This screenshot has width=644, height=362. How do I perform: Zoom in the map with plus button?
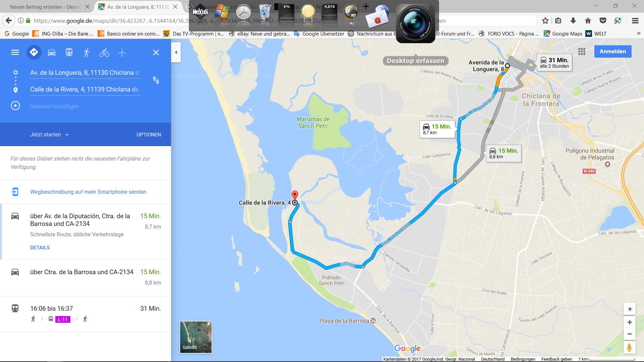pos(630,322)
